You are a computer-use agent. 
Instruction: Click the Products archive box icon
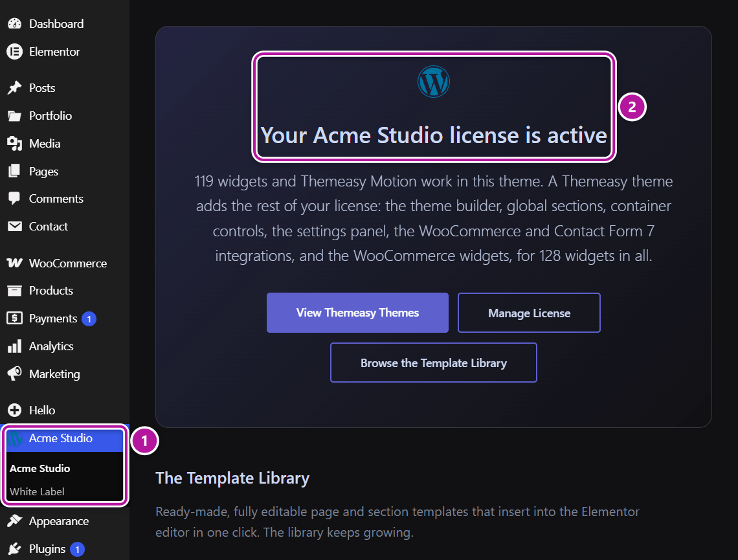[15, 291]
